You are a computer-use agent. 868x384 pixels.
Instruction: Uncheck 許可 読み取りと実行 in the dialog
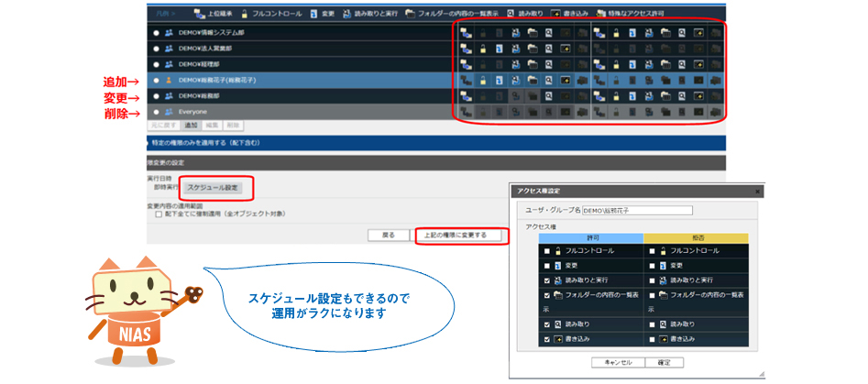pyautogui.click(x=547, y=280)
